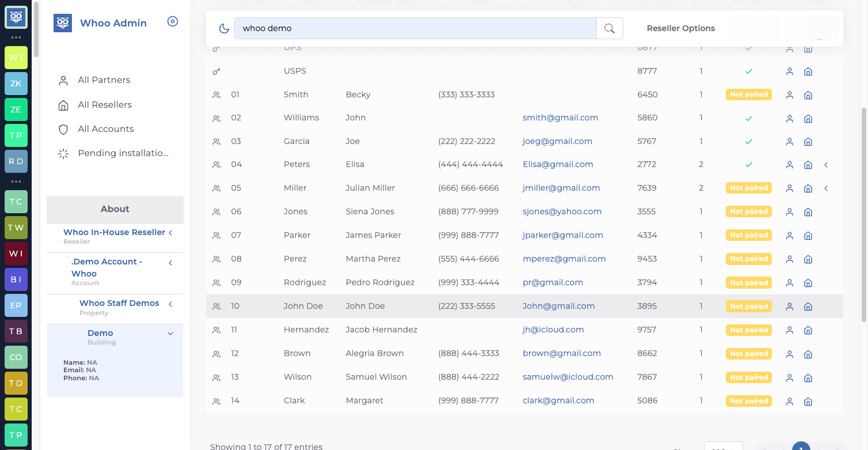Open Reseller Options
The height and width of the screenshot is (450, 868).
681,28
